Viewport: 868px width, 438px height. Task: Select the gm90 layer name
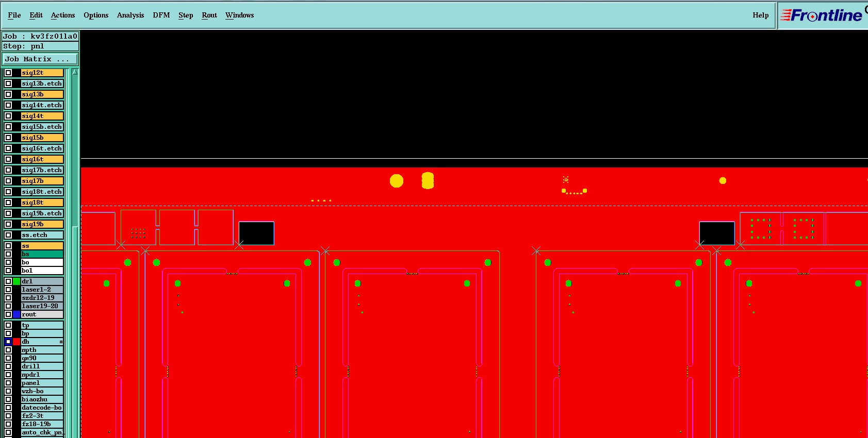[42, 358]
